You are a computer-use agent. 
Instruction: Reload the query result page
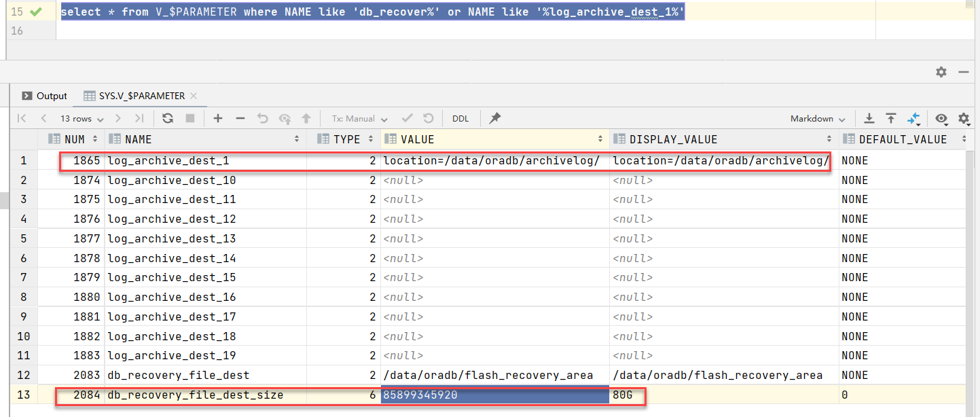point(168,118)
